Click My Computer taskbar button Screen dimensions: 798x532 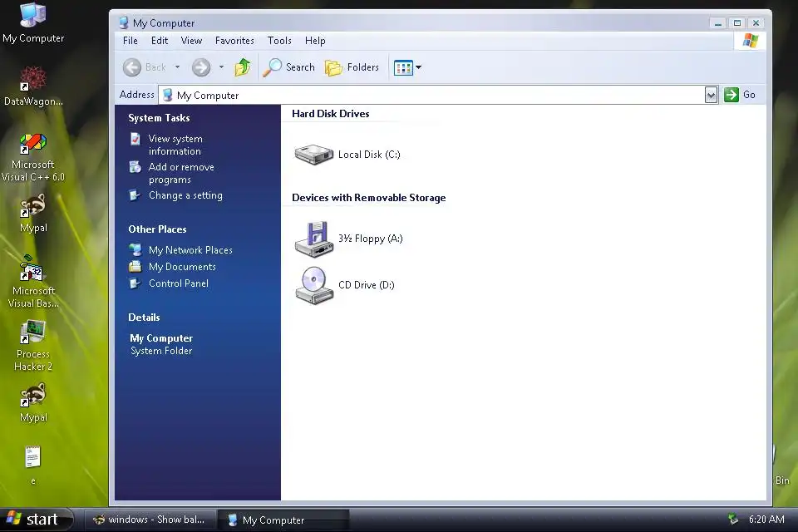tap(283, 520)
